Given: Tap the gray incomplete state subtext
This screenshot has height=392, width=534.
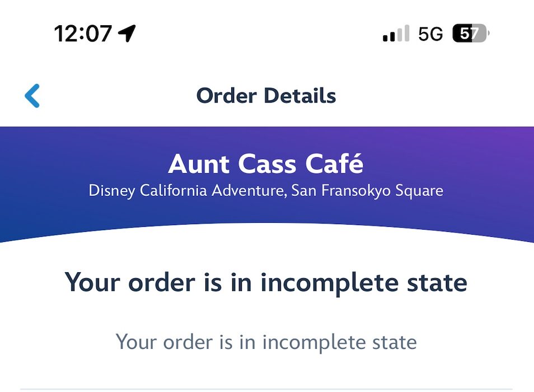Looking at the screenshot, I should pos(266,342).
